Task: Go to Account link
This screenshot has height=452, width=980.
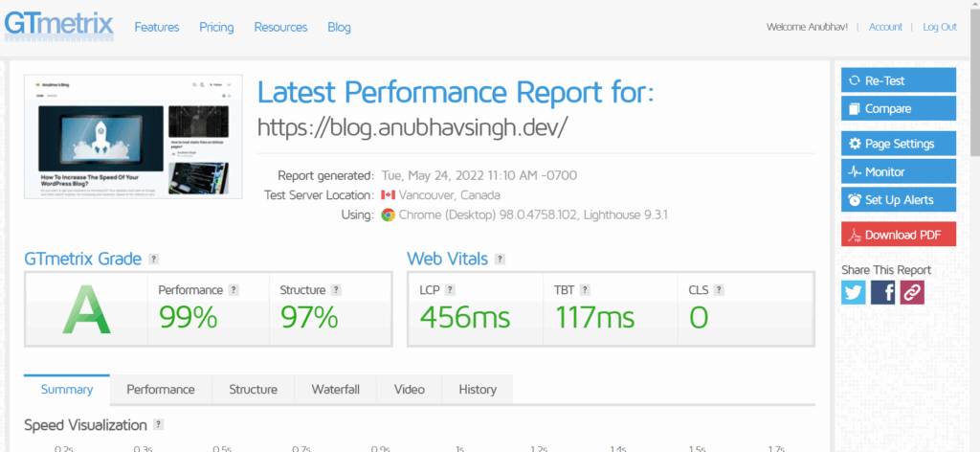Action: click(885, 27)
